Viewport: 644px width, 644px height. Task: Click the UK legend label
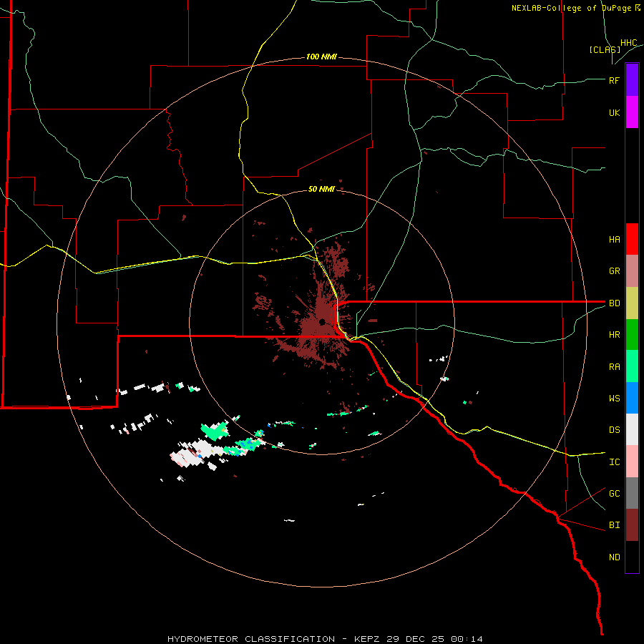[x=614, y=113]
